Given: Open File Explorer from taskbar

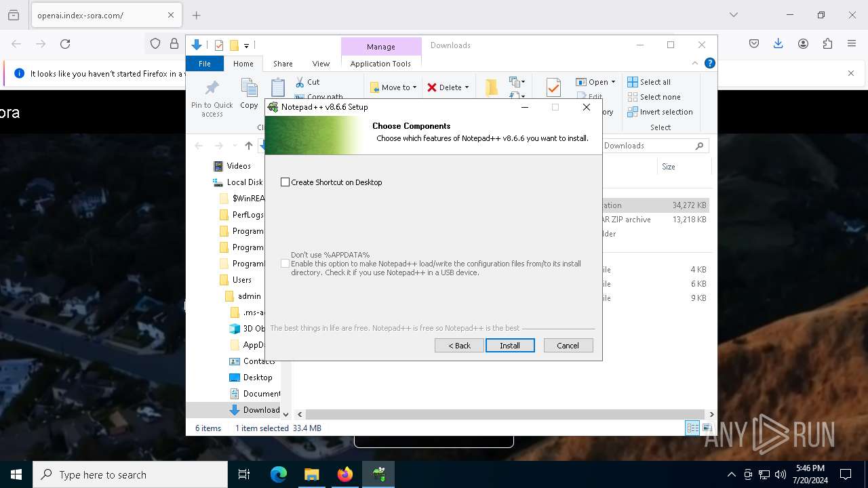Looking at the screenshot, I should click(311, 474).
